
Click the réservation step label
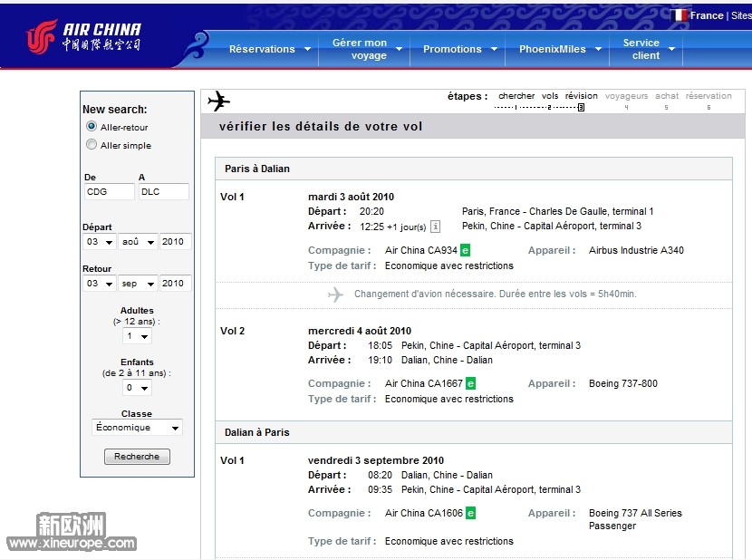click(709, 96)
